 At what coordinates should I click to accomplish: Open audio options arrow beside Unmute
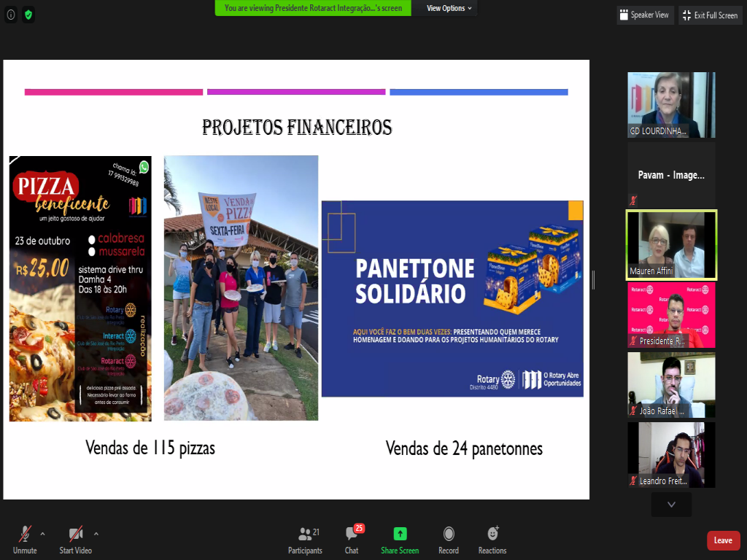pyautogui.click(x=42, y=534)
